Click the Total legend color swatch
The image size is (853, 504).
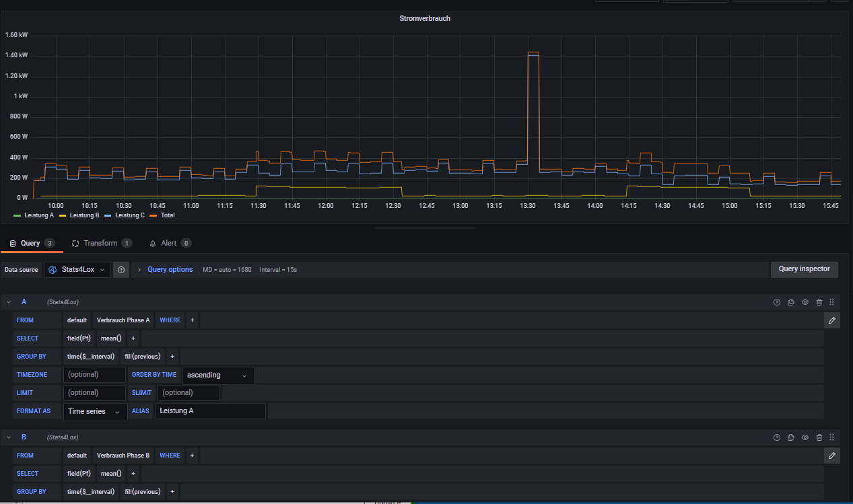[153, 215]
